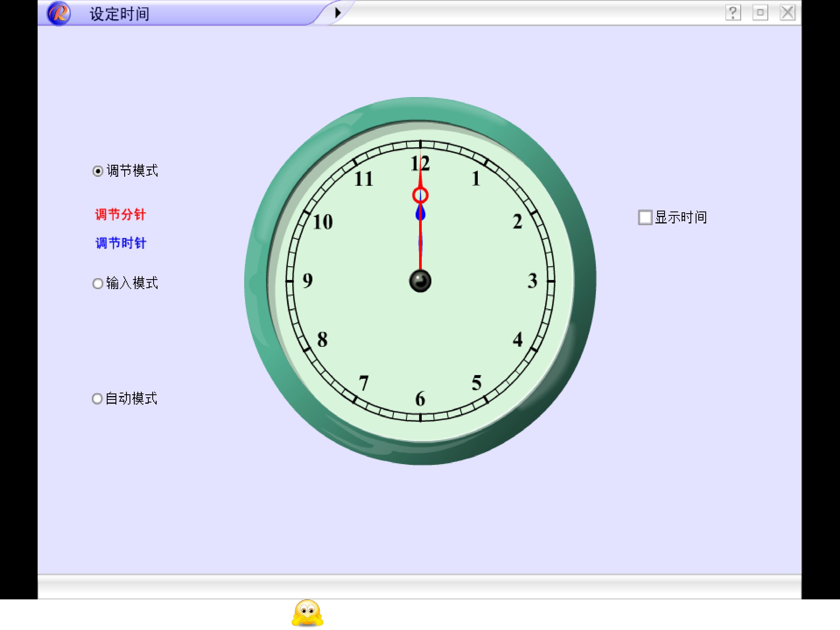Click the number 9 on clock face
840x630 pixels.
pos(308,281)
